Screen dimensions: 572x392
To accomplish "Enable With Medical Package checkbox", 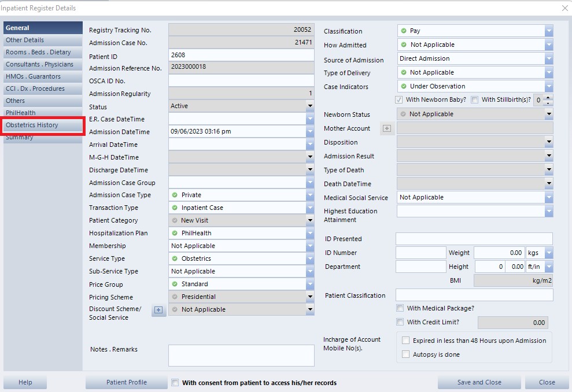I will (x=400, y=308).
